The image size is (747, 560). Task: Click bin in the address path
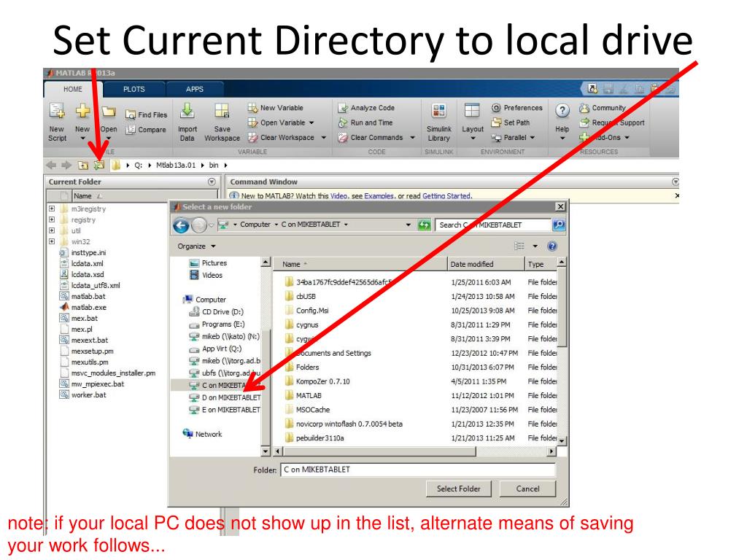click(214, 166)
